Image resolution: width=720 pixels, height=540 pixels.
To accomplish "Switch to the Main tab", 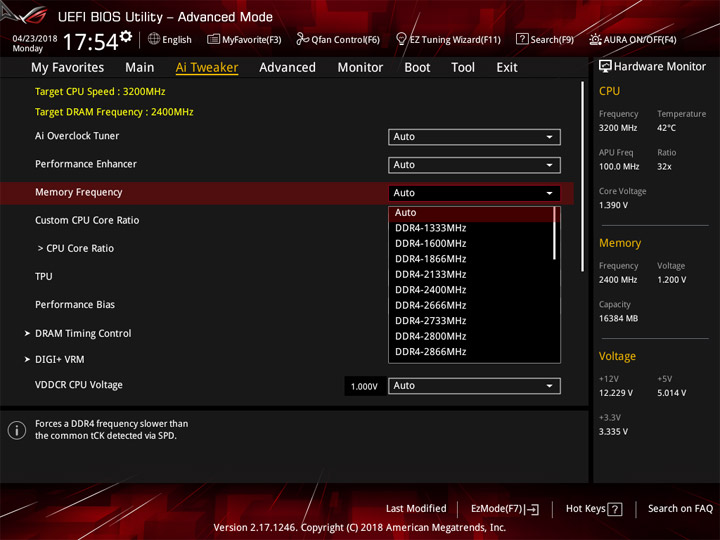I will [x=140, y=68].
